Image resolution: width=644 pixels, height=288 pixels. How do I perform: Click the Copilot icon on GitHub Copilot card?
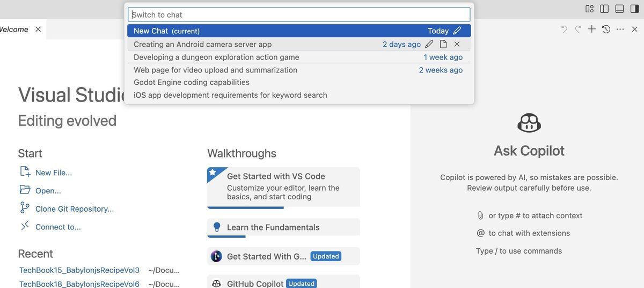point(216,284)
